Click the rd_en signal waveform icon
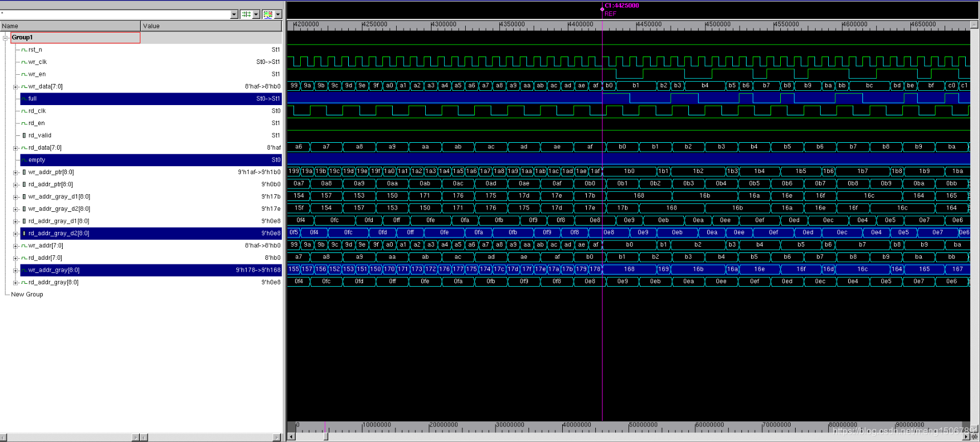Screen dimensions: 980x442 pos(24,123)
